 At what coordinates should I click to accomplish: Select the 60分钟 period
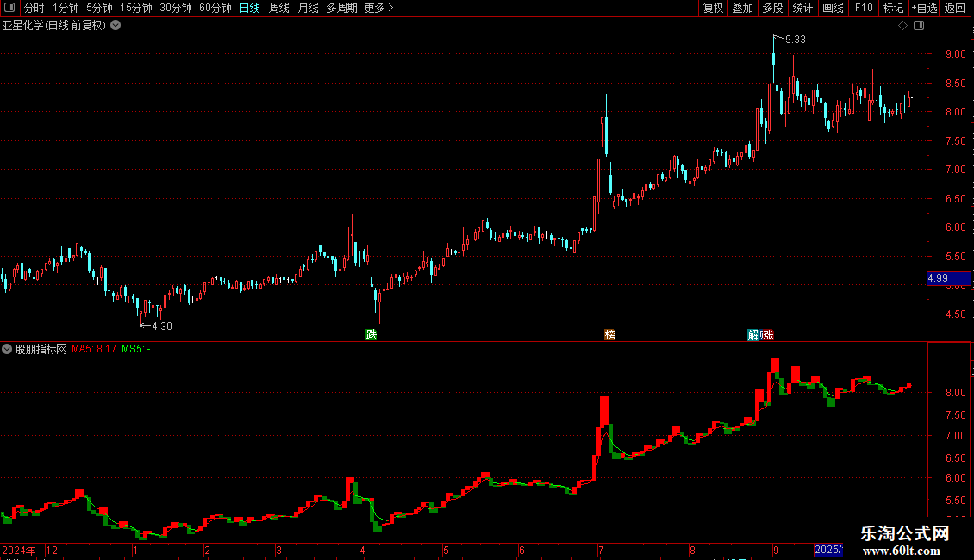point(215,8)
